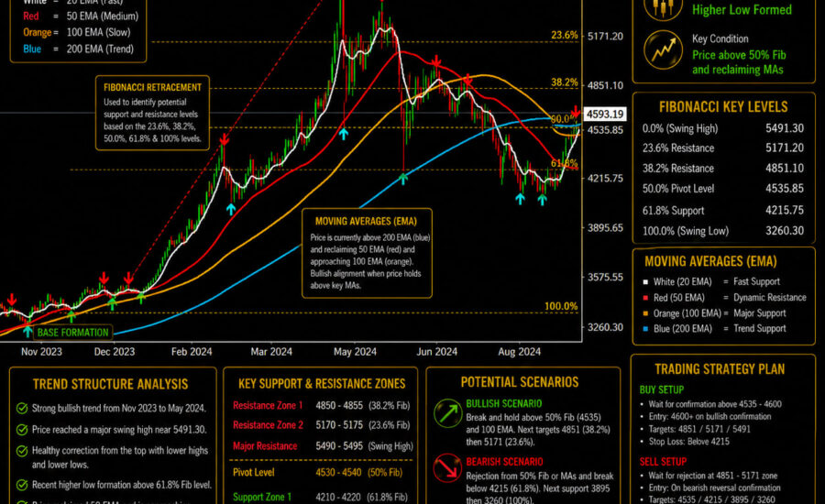Click checkmark beside Healthy correction from the top
This screenshot has width=825, height=504.
(22, 451)
